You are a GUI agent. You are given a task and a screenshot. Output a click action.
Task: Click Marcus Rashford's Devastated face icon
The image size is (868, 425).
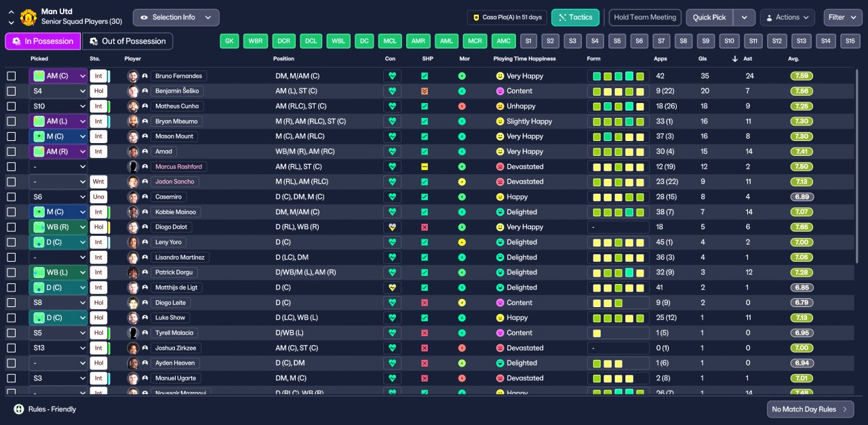pyautogui.click(x=500, y=167)
